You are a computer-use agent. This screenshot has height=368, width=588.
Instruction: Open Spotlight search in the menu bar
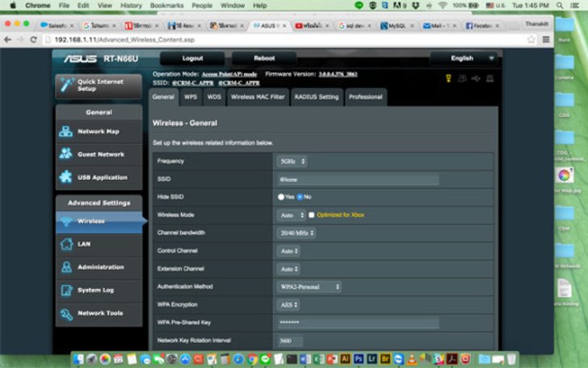coord(560,6)
